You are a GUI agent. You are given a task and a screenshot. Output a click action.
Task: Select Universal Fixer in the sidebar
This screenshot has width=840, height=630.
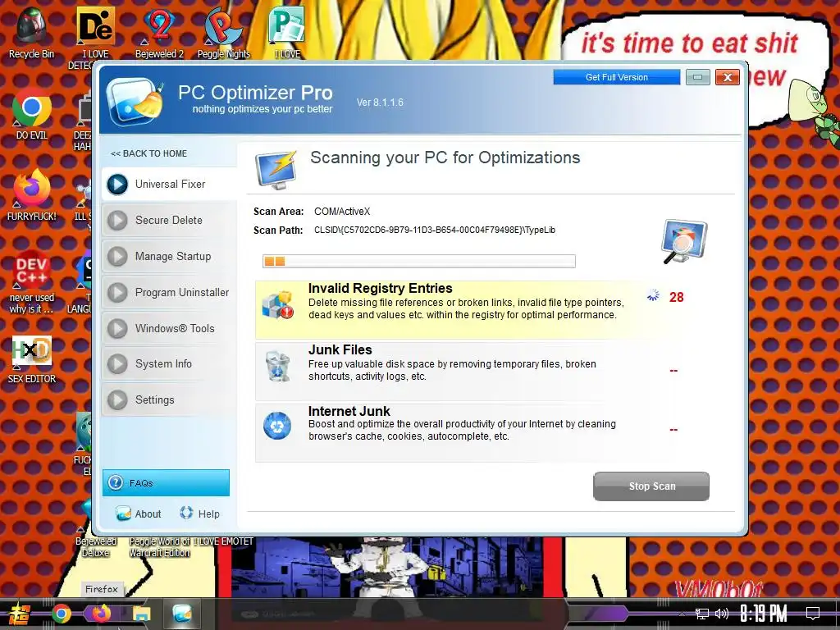tap(169, 185)
